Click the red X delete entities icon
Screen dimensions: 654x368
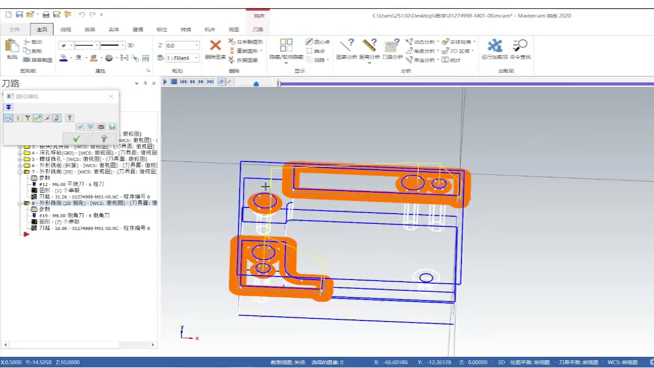pyautogui.click(x=215, y=45)
